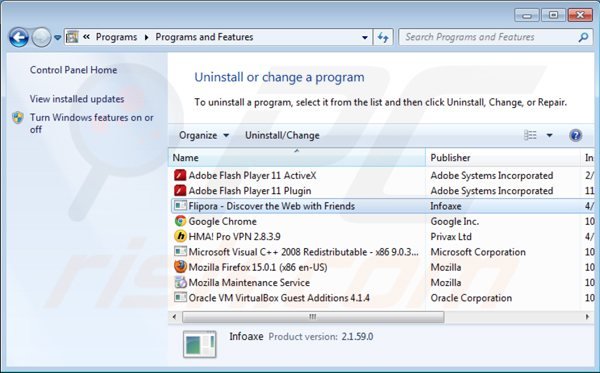The width and height of the screenshot is (600, 373).
Task: Click the change view icon
Action: pyautogui.click(x=530, y=135)
